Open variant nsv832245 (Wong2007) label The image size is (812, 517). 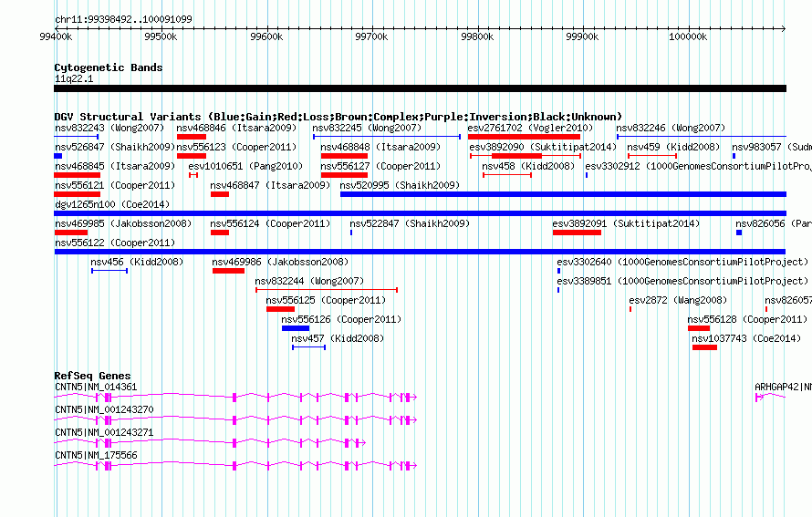tap(367, 128)
